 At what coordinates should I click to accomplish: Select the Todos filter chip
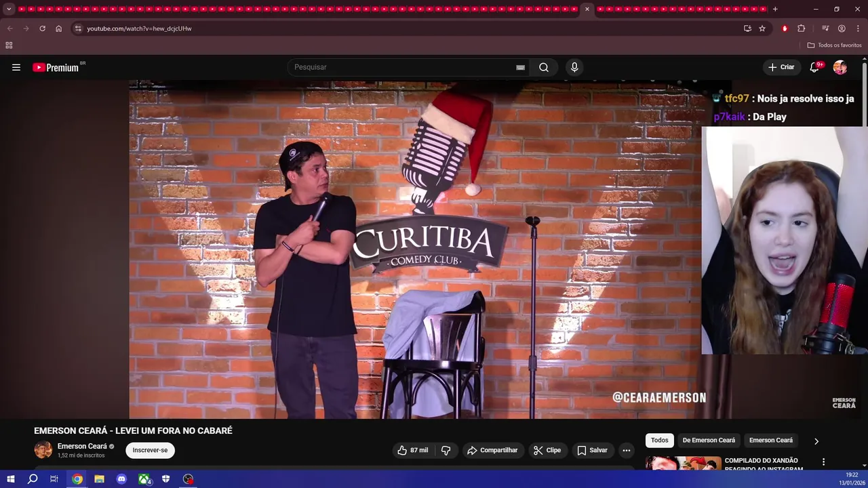coord(659,441)
